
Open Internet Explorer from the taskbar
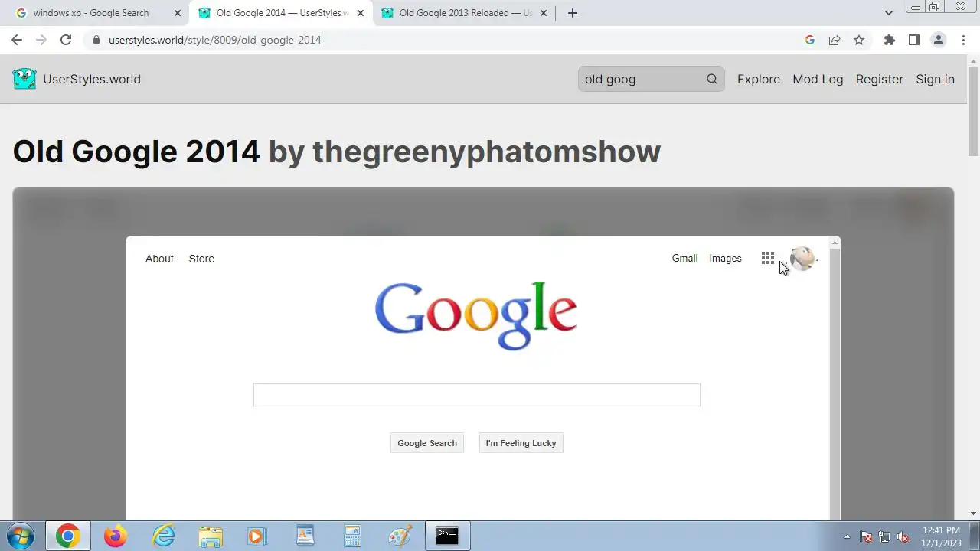click(x=163, y=536)
